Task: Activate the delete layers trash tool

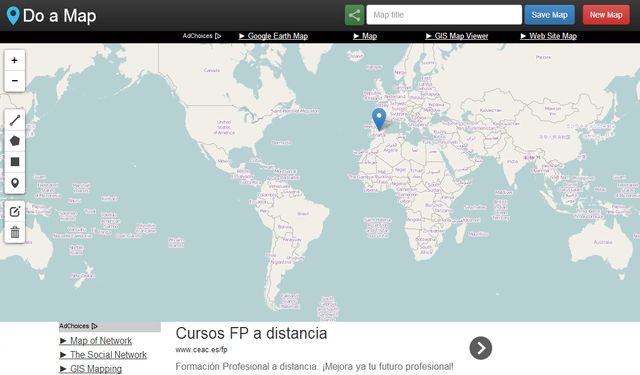Action: tap(15, 232)
